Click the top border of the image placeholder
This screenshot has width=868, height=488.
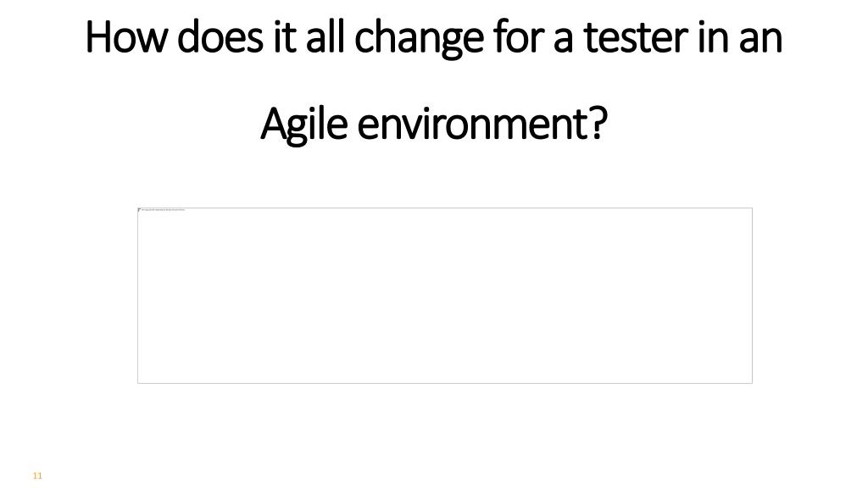pos(445,208)
